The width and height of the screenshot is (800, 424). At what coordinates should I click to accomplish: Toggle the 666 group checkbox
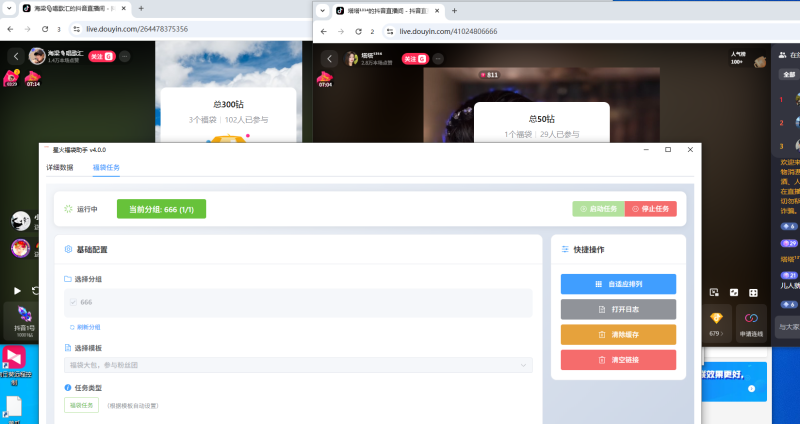[x=73, y=301]
